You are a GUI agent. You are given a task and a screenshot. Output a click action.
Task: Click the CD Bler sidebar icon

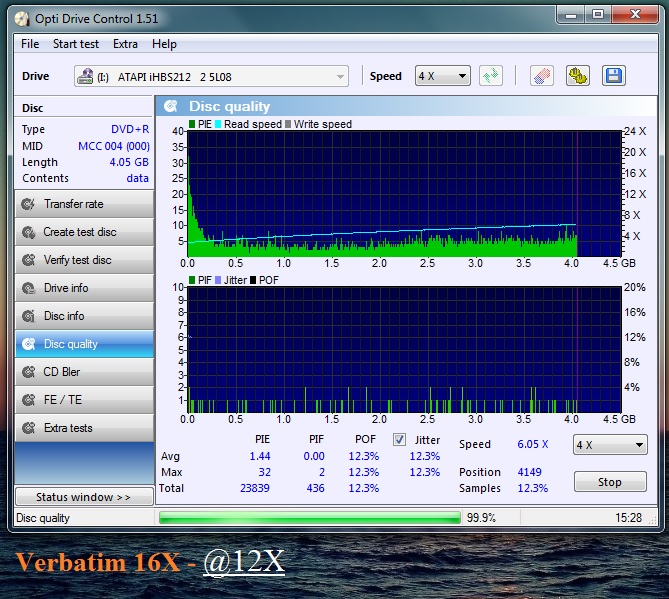pyautogui.click(x=29, y=372)
